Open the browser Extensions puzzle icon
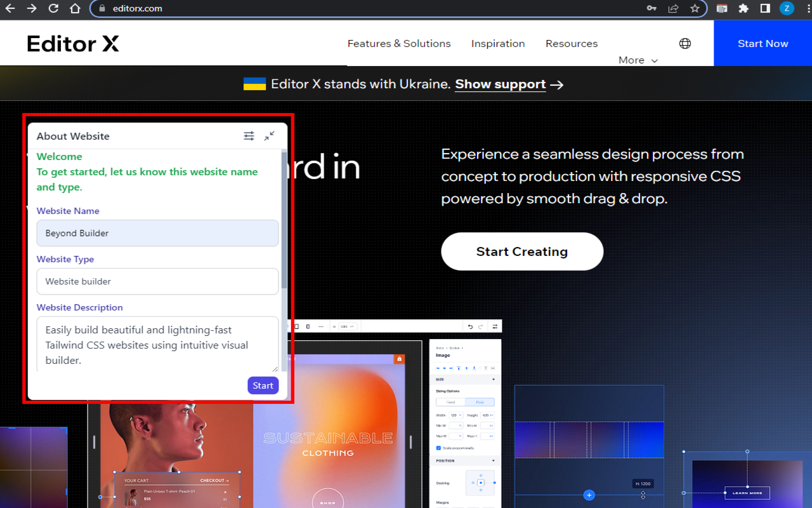The height and width of the screenshot is (508, 812). coord(743,8)
